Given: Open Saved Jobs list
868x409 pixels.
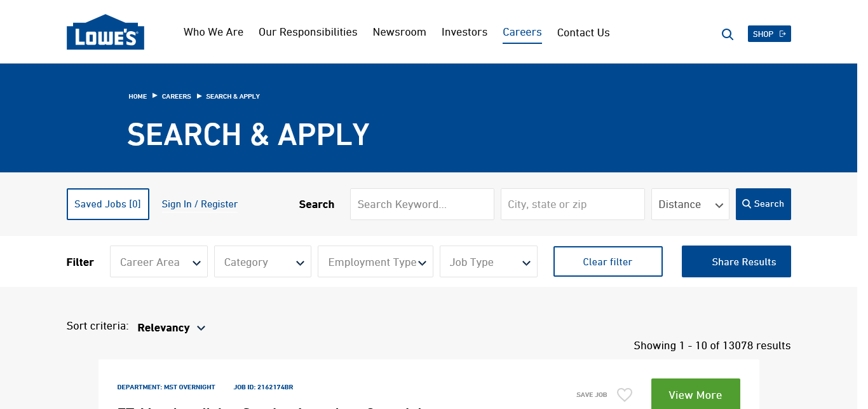Looking at the screenshot, I should click(x=108, y=204).
